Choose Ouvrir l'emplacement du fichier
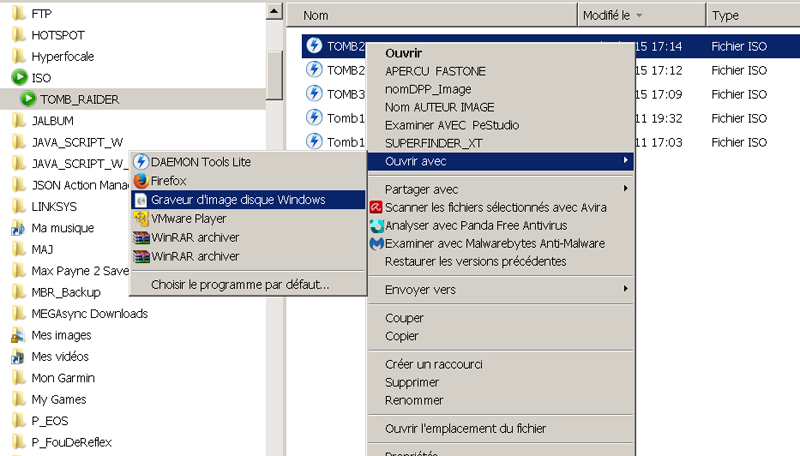This screenshot has height=456, width=800. [x=501, y=428]
